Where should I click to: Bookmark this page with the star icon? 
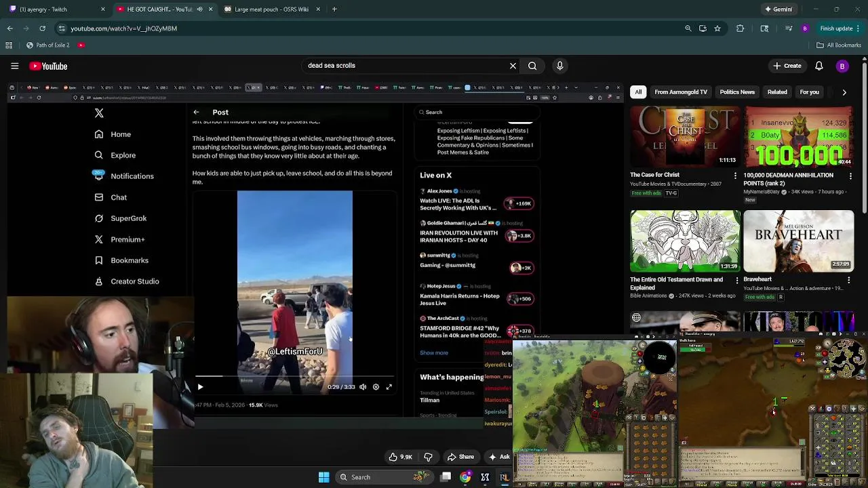[717, 28]
